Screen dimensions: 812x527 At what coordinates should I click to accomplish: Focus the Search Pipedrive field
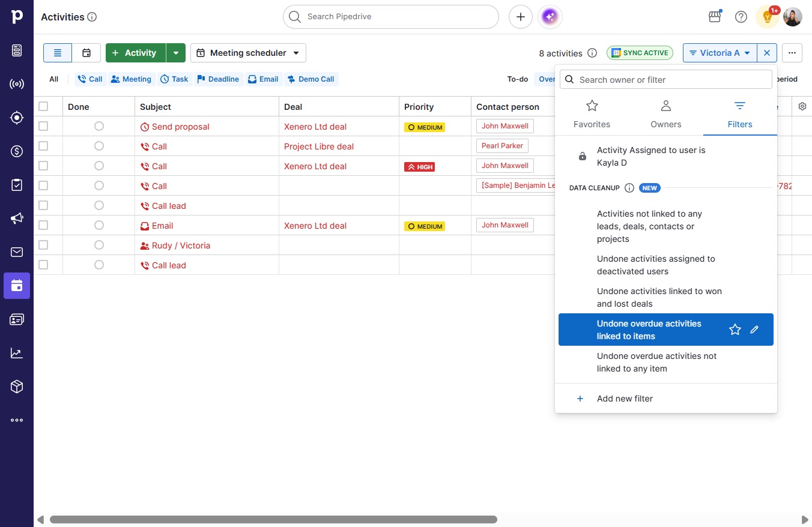coord(391,17)
